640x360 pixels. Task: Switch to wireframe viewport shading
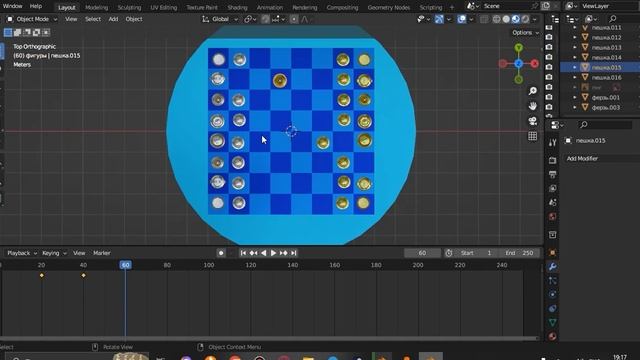496,19
